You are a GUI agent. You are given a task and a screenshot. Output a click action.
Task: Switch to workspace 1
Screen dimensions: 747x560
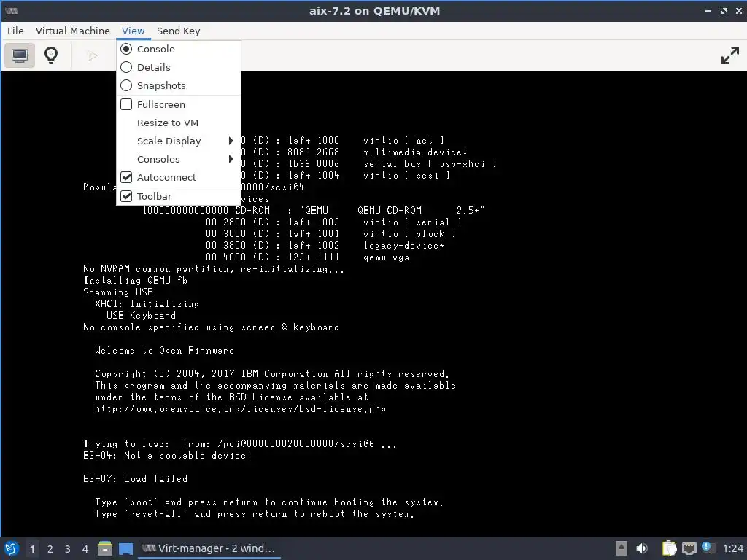[32, 549]
